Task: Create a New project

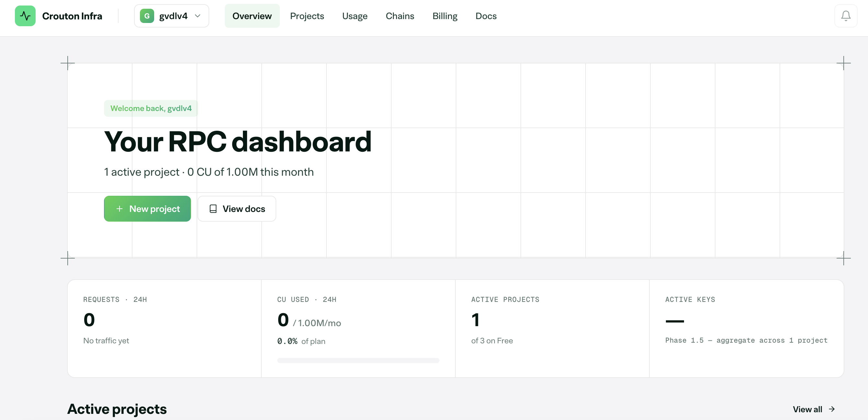Action: tap(147, 209)
